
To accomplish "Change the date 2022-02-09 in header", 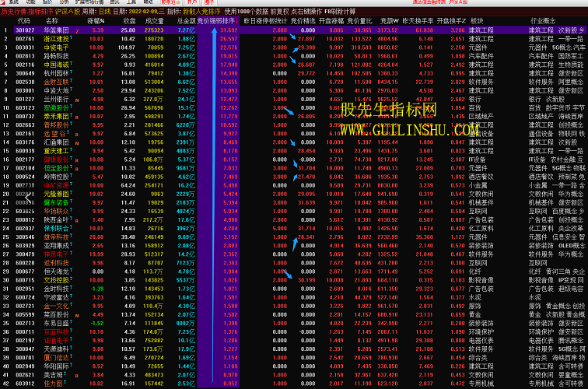I will pyautogui.click(x=142, y=12).
